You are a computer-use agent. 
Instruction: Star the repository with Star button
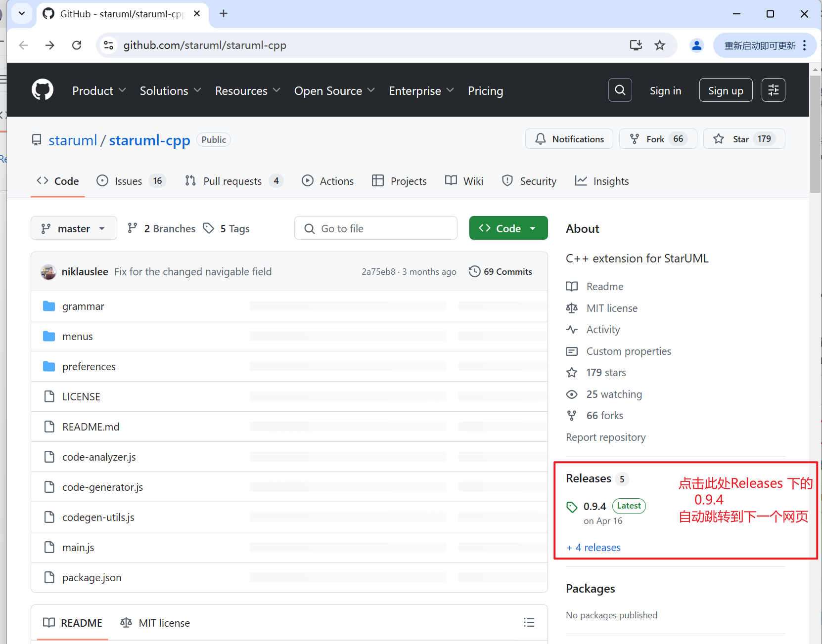[744, 139]
